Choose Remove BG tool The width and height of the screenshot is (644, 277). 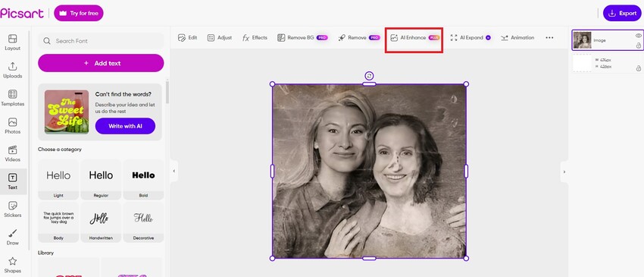tap(303, 37)
